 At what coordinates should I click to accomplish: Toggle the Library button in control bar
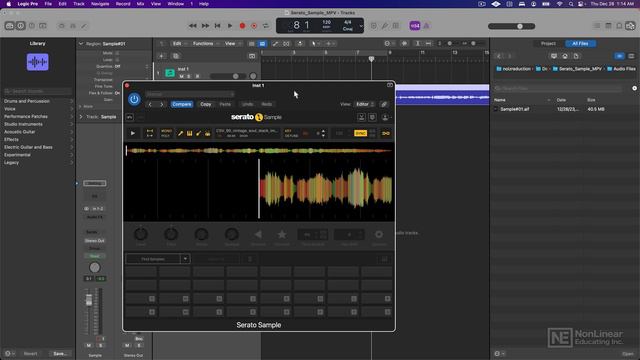(9, 26)
